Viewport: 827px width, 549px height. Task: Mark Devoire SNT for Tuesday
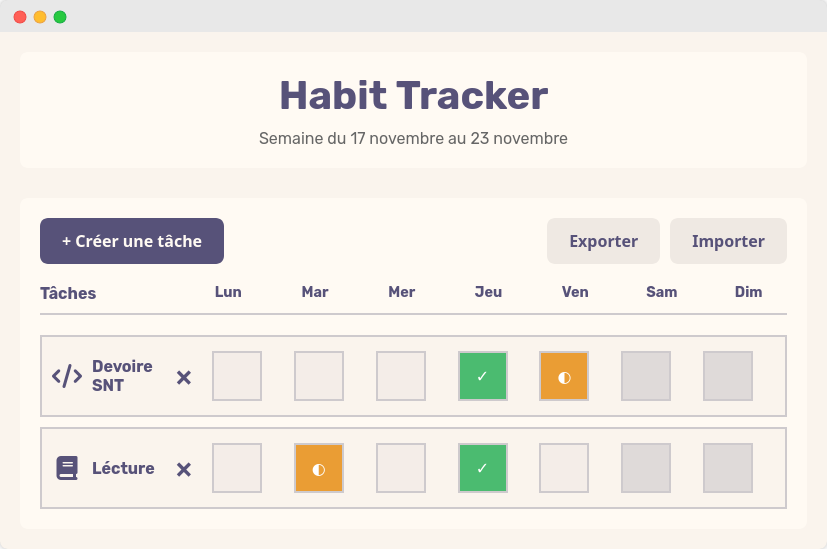(319, 376)
